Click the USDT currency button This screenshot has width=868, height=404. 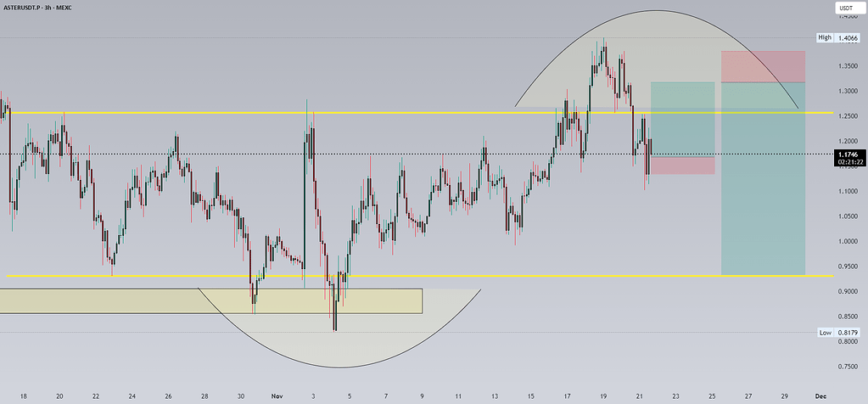pos(844,10)
